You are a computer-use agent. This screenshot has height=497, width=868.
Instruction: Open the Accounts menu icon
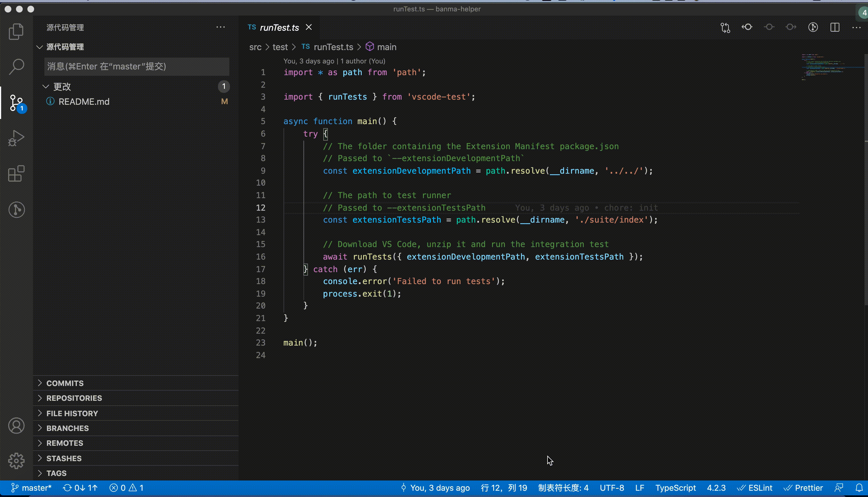[16, 426]
